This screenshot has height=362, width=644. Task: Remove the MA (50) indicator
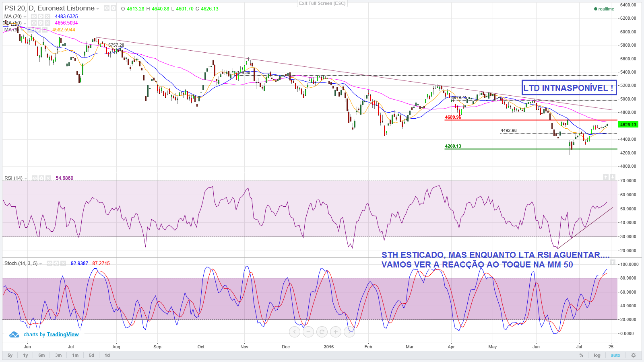click(47, 23)
